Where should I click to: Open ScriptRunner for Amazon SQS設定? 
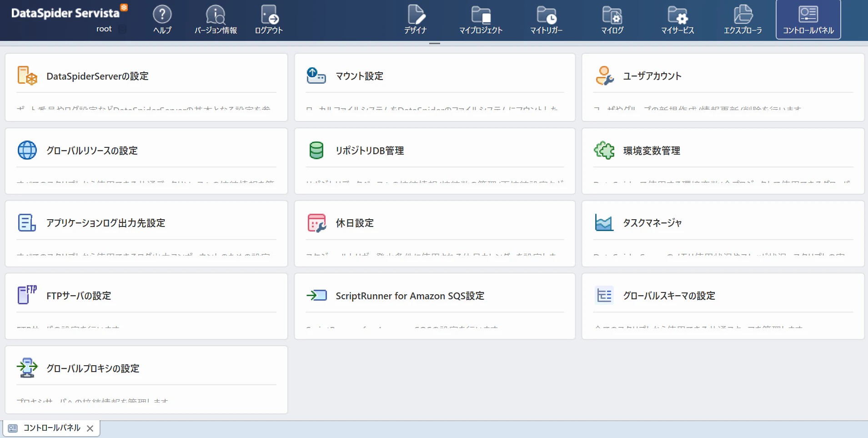(410, 296)
